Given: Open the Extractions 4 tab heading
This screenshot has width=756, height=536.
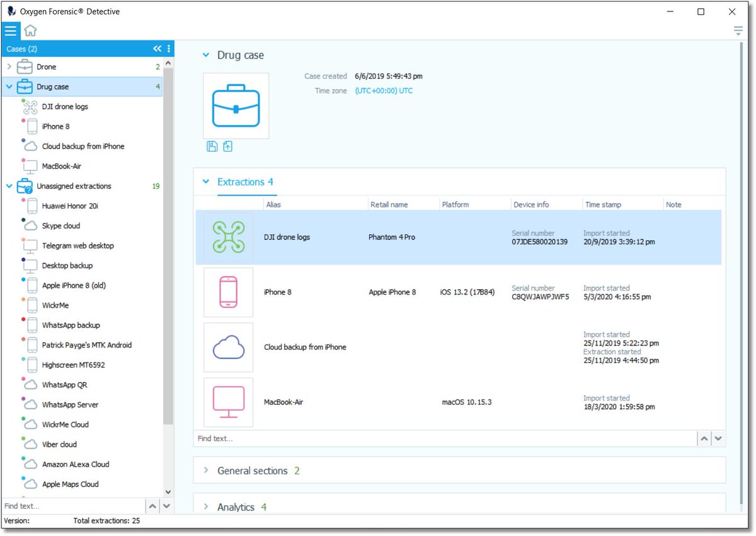Looking at the screenshot, I should tap(245, 182).
